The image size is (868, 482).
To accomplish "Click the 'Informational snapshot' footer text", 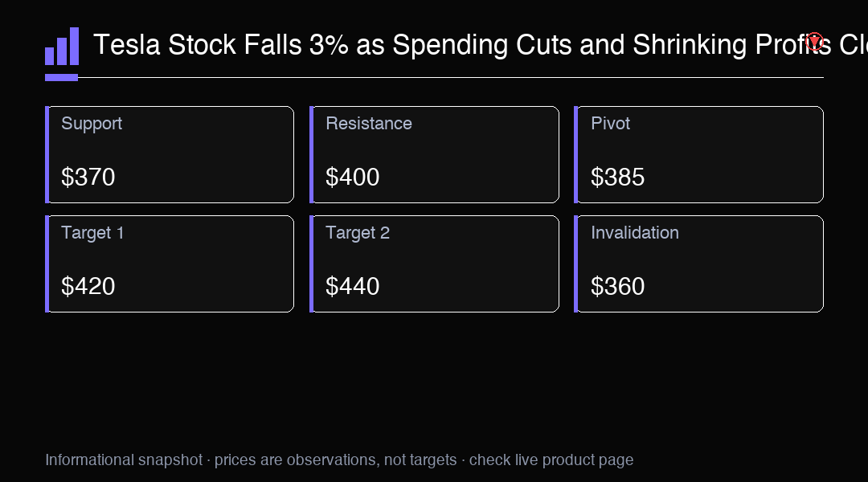I will tap(124, 460).
